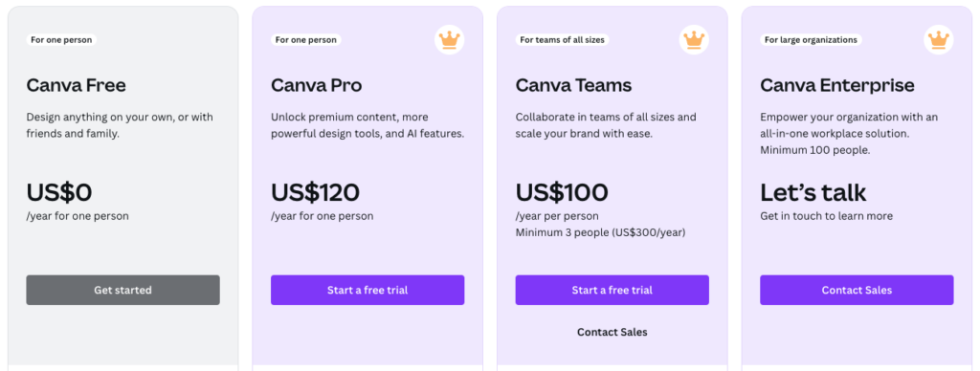
Task: Click the US$100 price on Teams
Action: coord(562,192)
